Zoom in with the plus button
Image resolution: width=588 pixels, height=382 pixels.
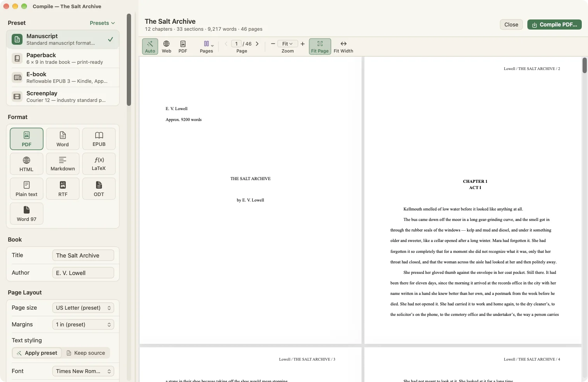tap(303, 44)
